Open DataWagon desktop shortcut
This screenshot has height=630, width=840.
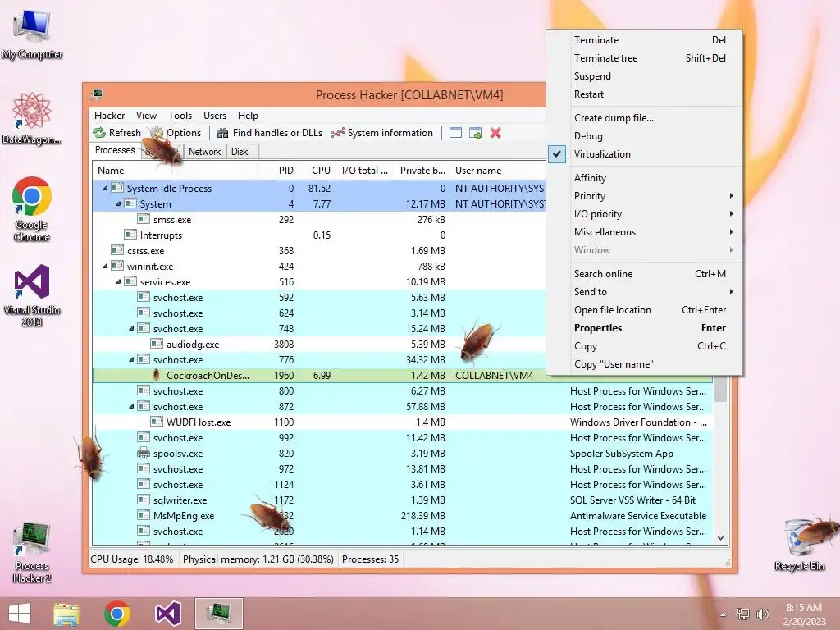(x=32, y=118)
